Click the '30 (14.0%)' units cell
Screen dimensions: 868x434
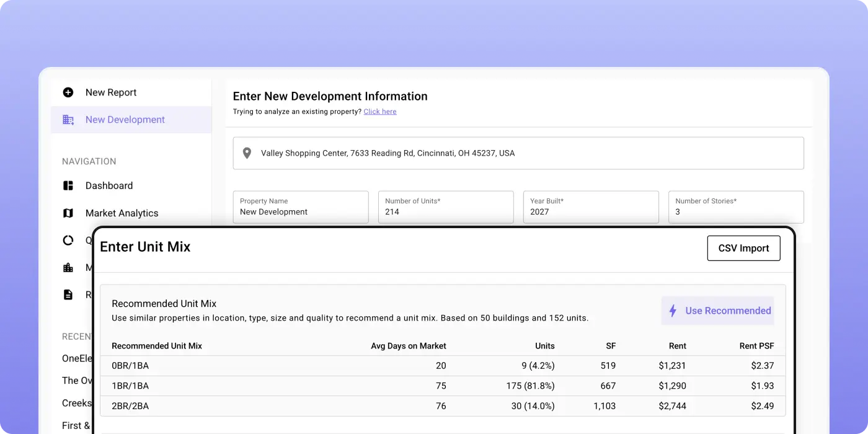pos(533,406)
